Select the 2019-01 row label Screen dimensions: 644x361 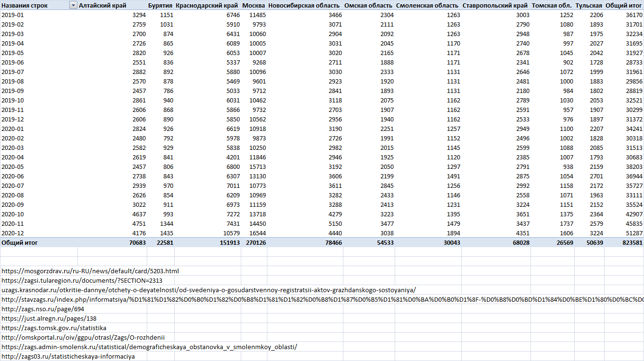pos(12,15)
